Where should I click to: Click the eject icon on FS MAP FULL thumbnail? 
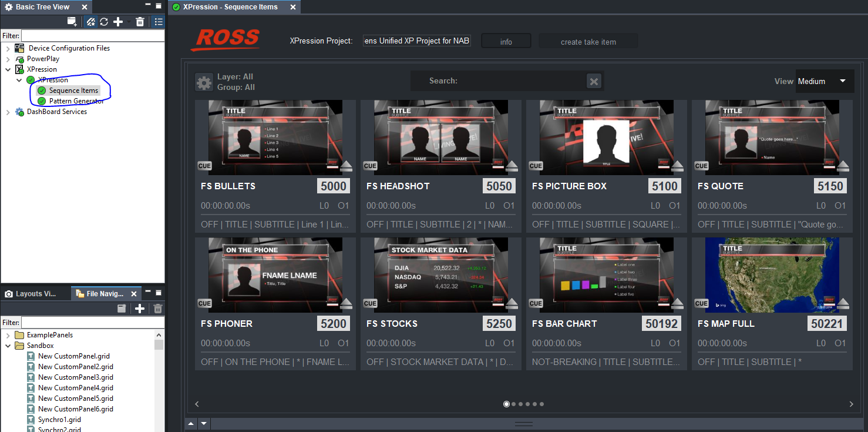click(843, 304)
